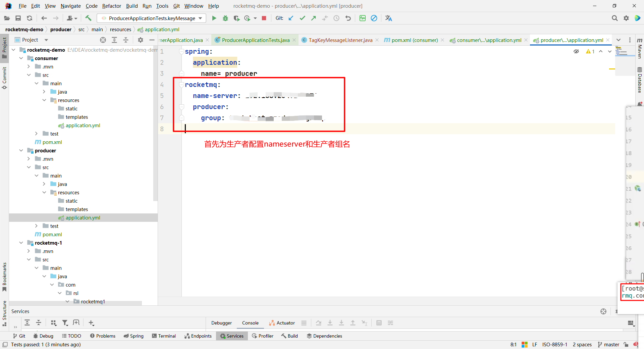Toggle the Project side panel button

click(x=4, y=48)
